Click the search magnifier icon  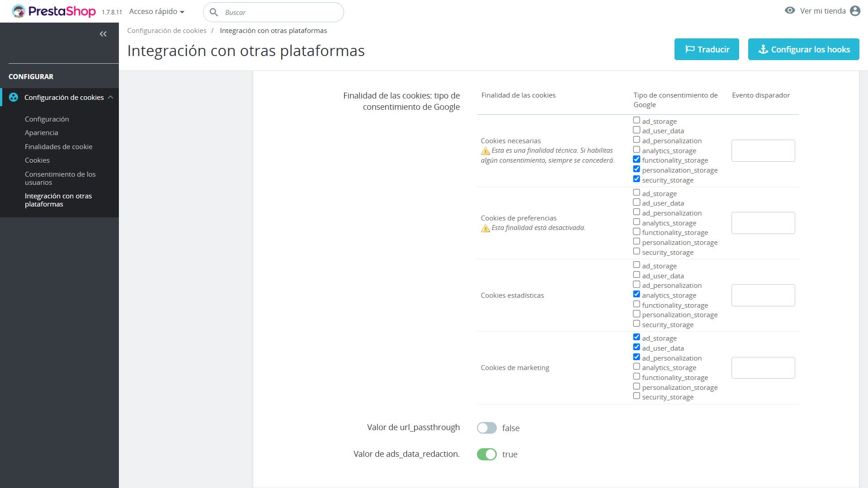tap(214, 12)
